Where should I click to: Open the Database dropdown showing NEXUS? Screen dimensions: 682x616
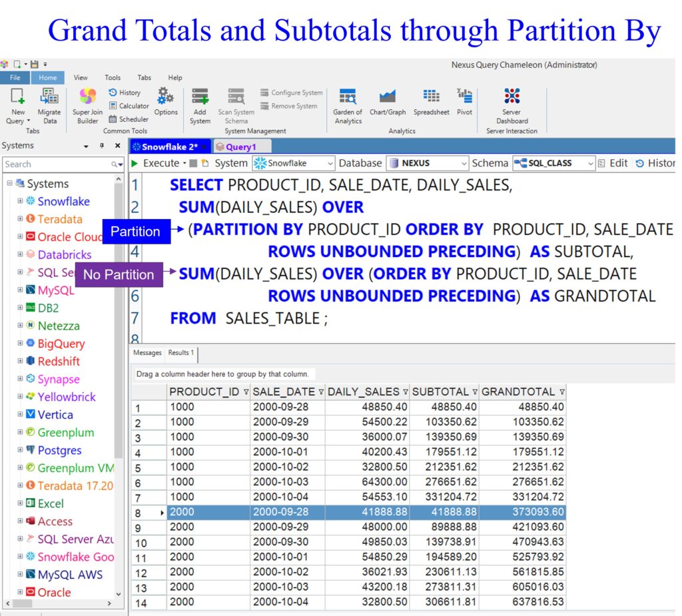point(428,163)
